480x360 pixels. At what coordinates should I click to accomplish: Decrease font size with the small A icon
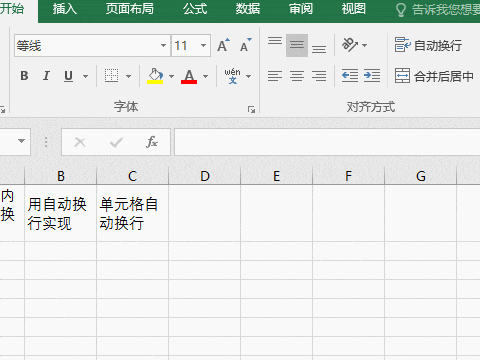point(246,45)
